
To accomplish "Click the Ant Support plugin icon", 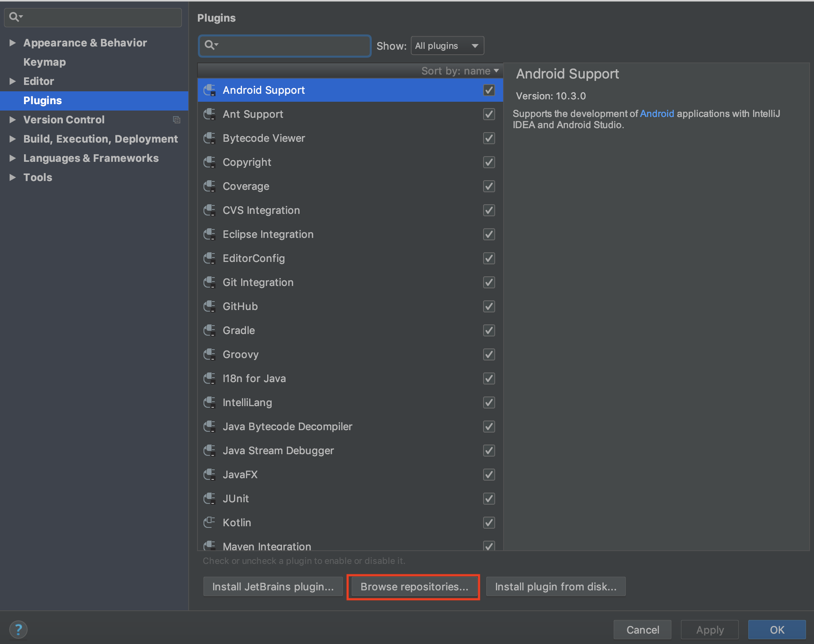I will pos(210,114).
